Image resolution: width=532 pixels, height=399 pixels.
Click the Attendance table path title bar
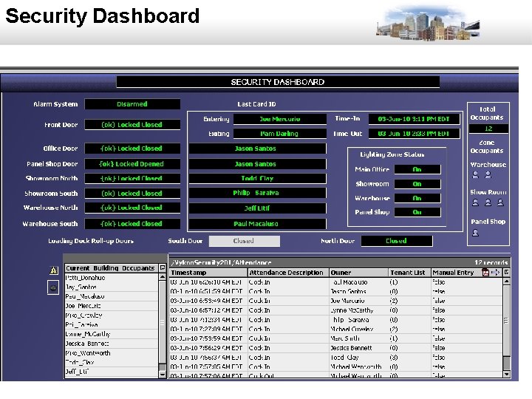click(339, 262)
